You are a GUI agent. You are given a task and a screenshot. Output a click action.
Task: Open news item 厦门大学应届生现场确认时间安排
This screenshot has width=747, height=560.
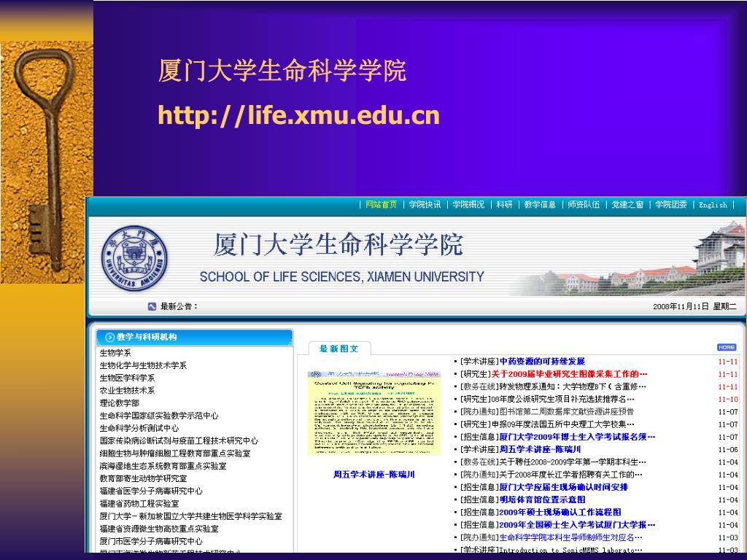[564, 487]
